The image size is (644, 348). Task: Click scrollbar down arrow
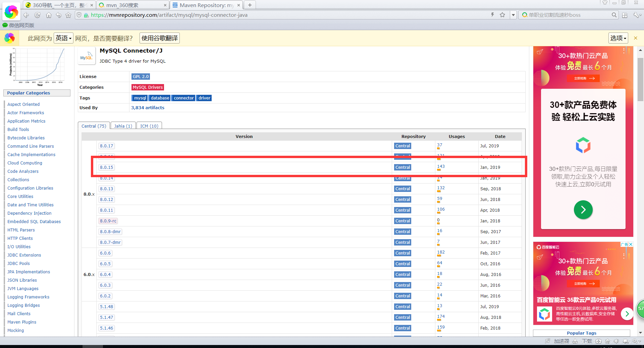pyautogui.click(x=640, y=333)
